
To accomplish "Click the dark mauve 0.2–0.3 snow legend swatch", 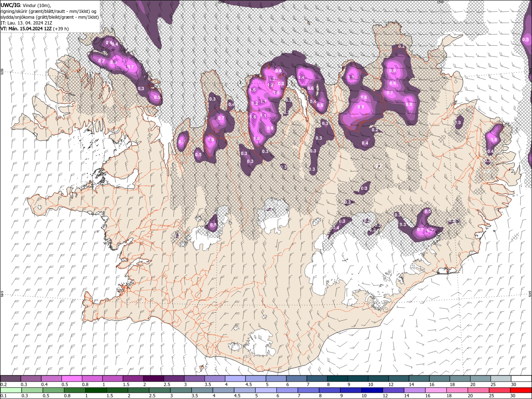I will click(10, 379).
